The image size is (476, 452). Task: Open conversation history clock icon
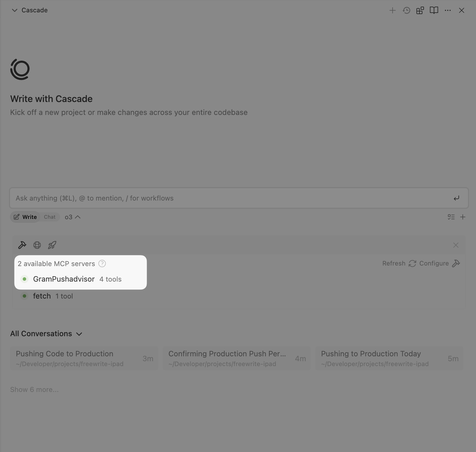(406, 11)
